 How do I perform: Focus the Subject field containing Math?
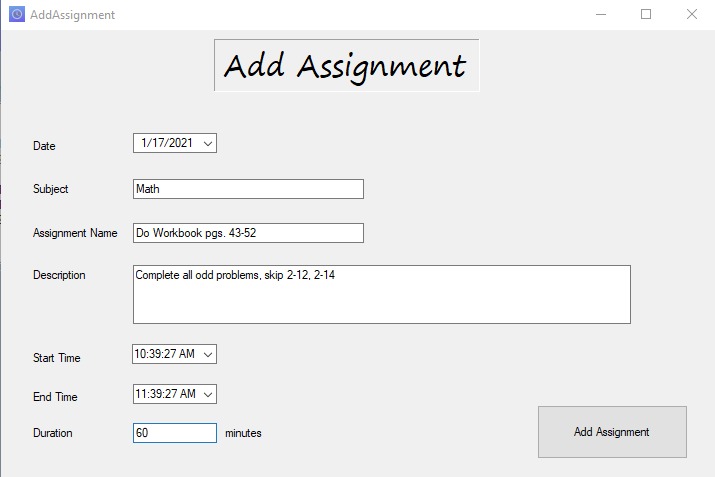click(x=248, y=189)
